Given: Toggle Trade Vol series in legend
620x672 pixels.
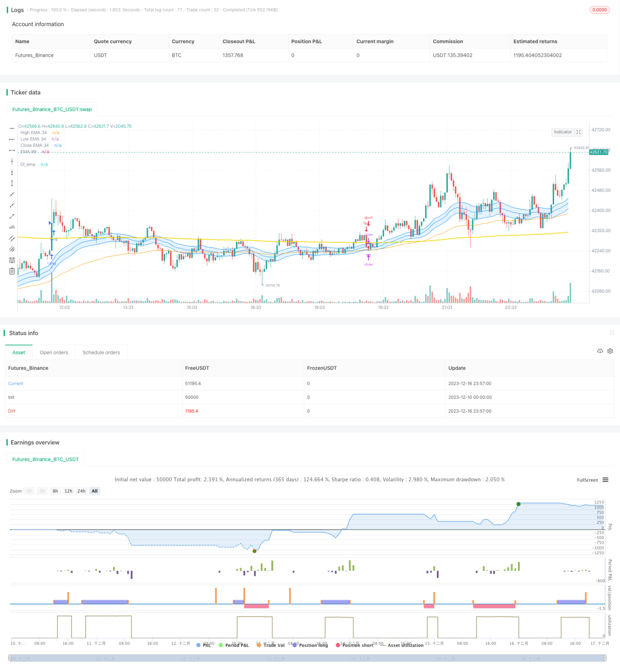Looking at the screenshot, I should coord(270,645).
